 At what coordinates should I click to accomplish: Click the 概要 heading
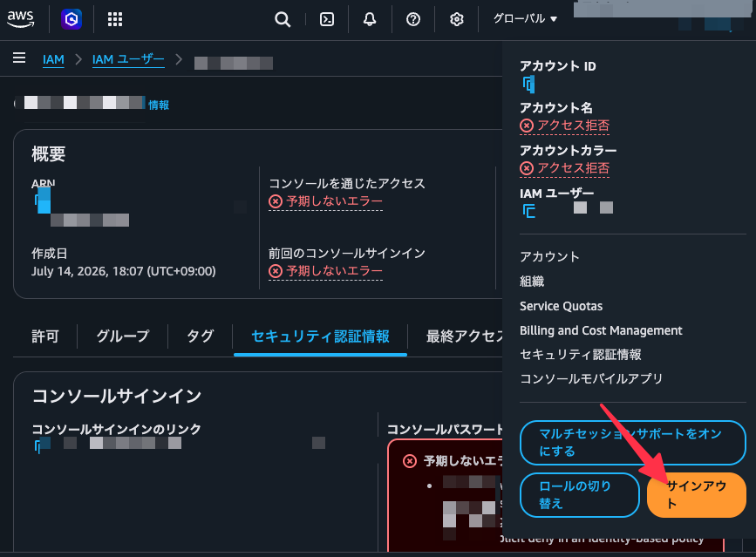(48, 154)
